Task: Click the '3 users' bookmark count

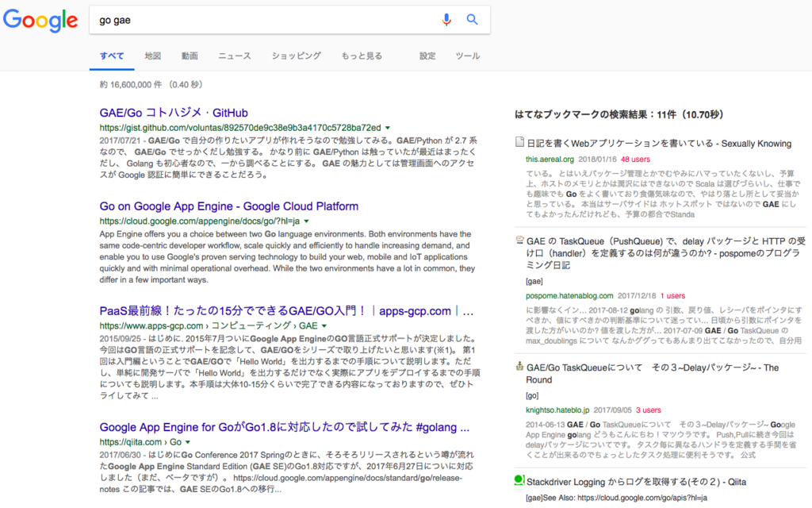Action: pos(649,410)
